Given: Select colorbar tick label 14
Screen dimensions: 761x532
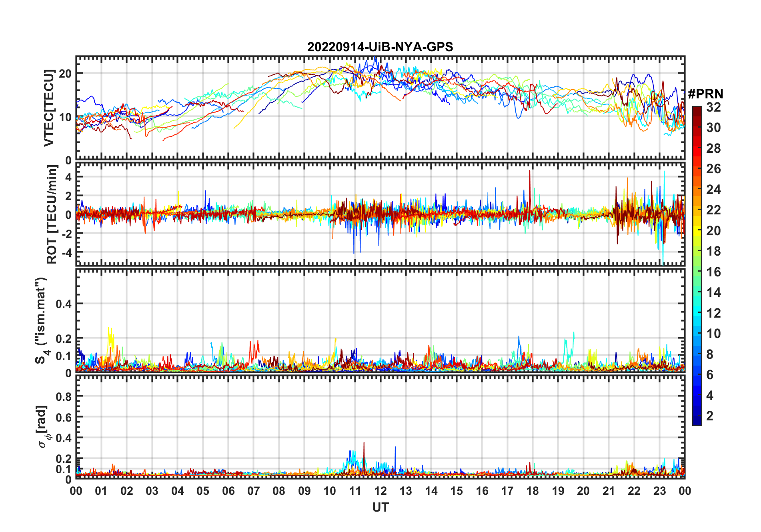Looking at the screenshot, I should point(713,292).
